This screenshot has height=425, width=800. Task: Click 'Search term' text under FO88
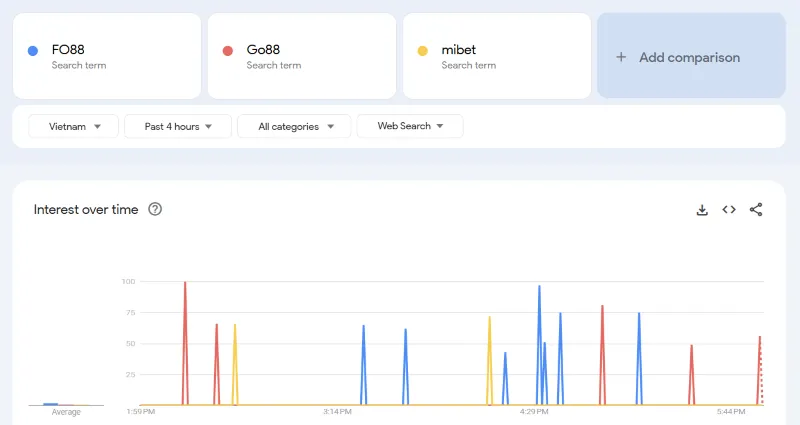tap(79, 65)
